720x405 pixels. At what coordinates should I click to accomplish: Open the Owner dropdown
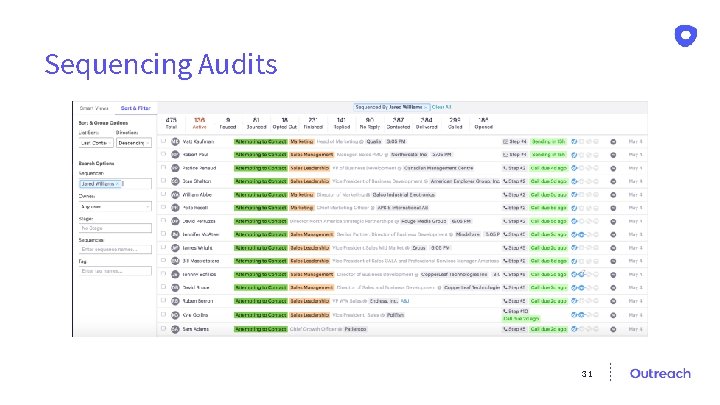[115, 207]
